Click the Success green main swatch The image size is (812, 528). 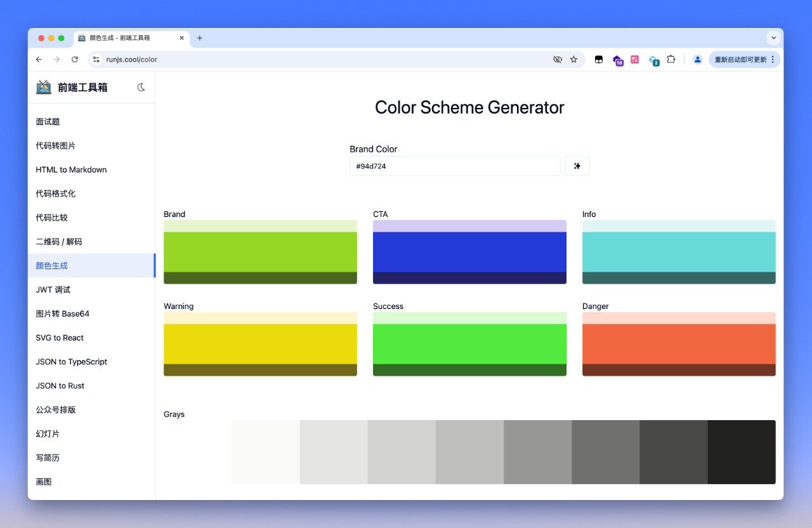(469, 344)
